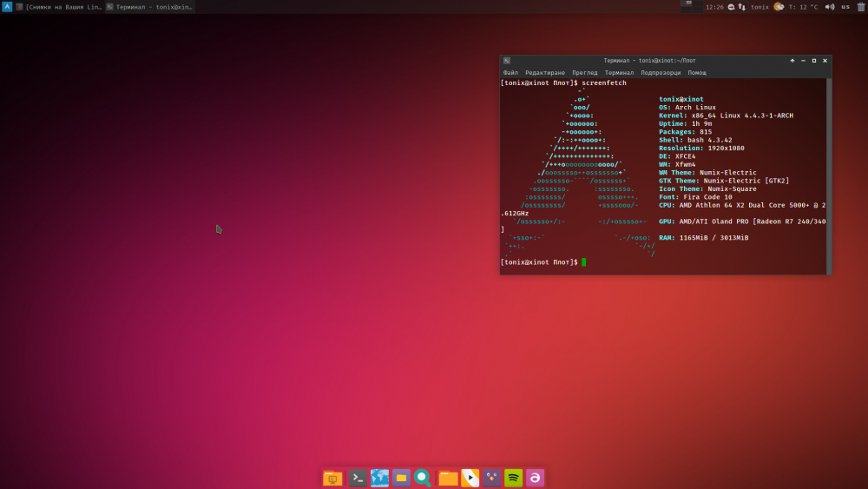Open the Редактиране menu in the terminal
This screenshot has width=868, height=489.
(545, 73)
